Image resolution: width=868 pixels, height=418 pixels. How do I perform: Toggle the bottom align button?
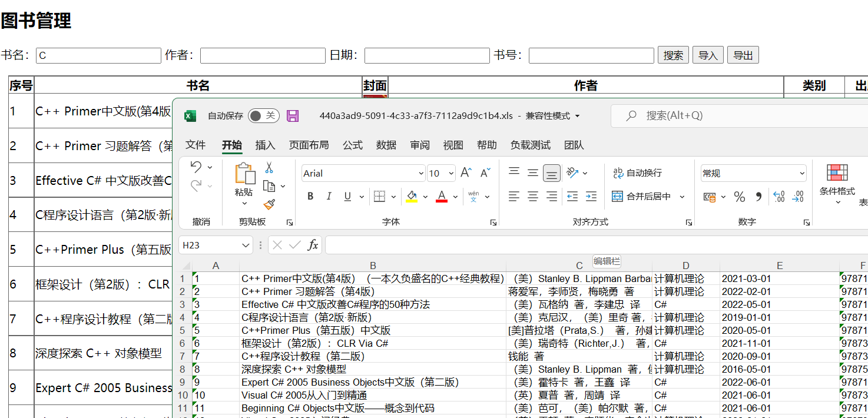pyautogui.click(x=552, y=172)
